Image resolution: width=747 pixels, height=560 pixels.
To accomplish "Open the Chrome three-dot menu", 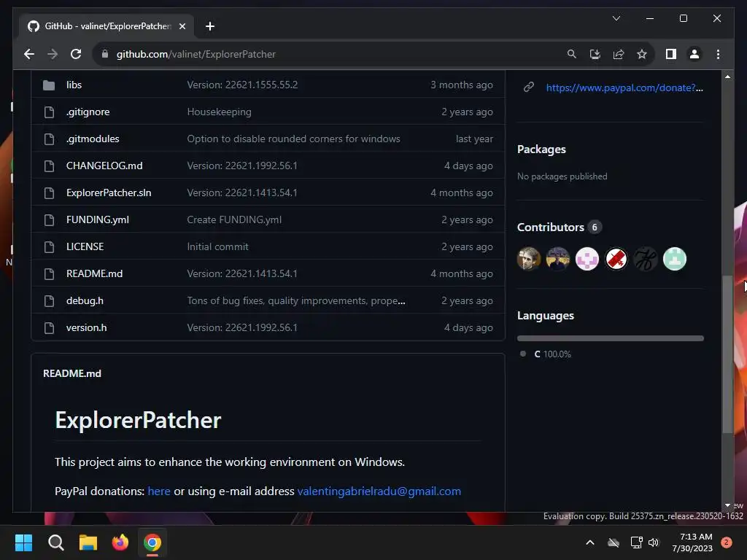I will coord(718,54).
